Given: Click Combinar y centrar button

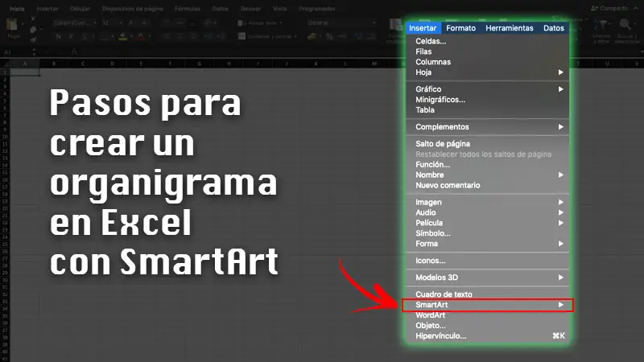Looking at the screenshot, I should point(267,36).
